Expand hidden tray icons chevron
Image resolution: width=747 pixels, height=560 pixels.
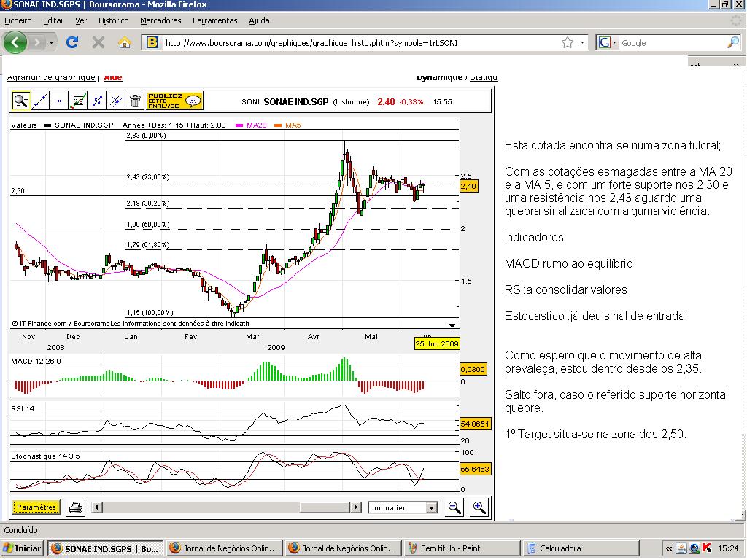click(670, 548)
